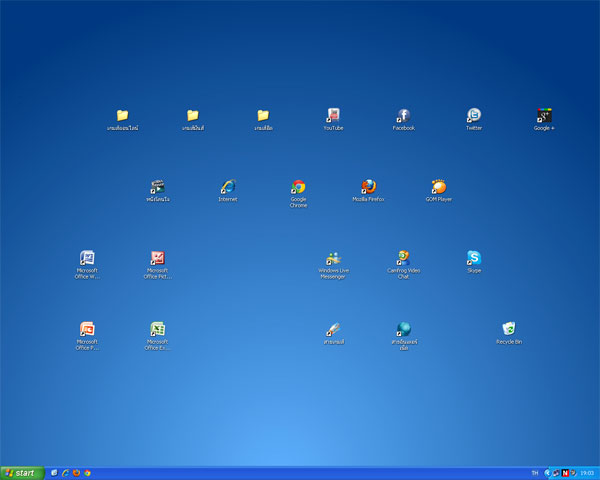Open the Google + shortcut
The image size is (600, 480).
point(544,116)
